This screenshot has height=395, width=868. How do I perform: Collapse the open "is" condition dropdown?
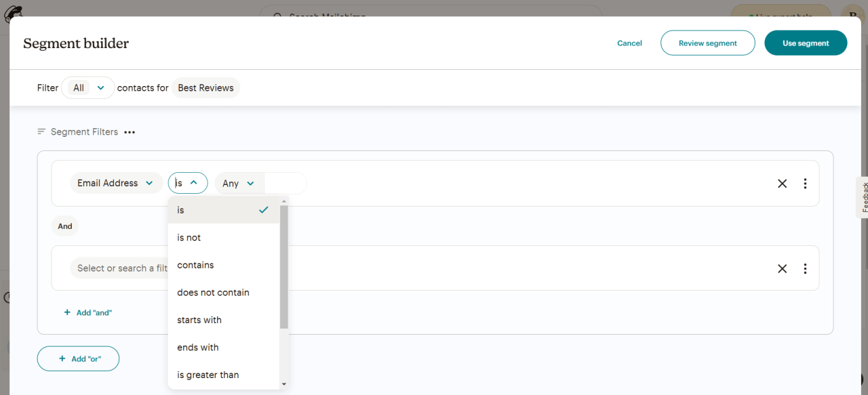pyautogui.click(x=188, y=183)
